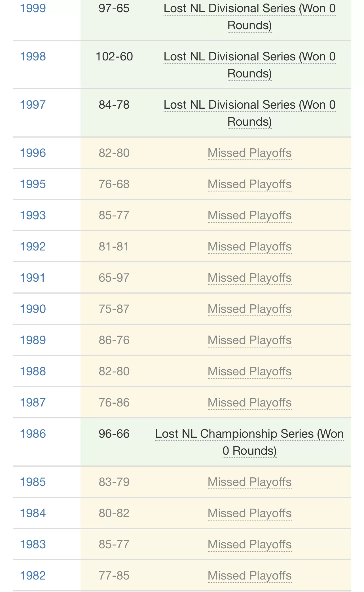Screen dimensions: 364x592
Task: Open the 1988 season link
Action: (33, 371)
